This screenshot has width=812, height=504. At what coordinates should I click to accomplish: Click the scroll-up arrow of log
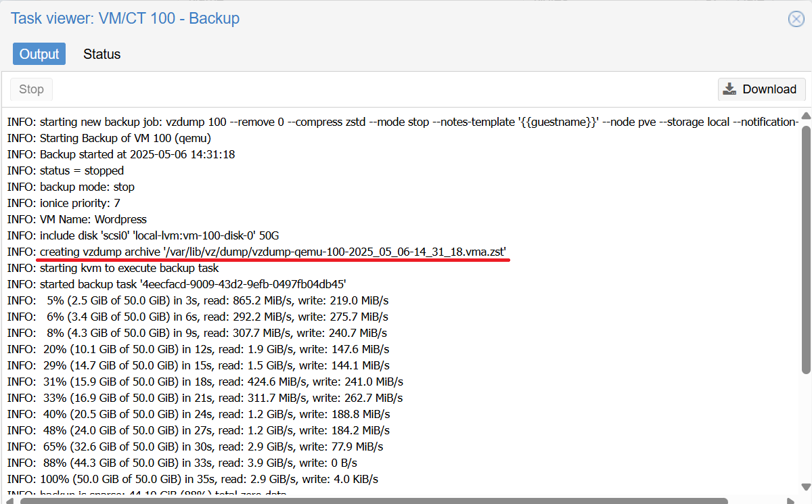click(x=805, y=116)
